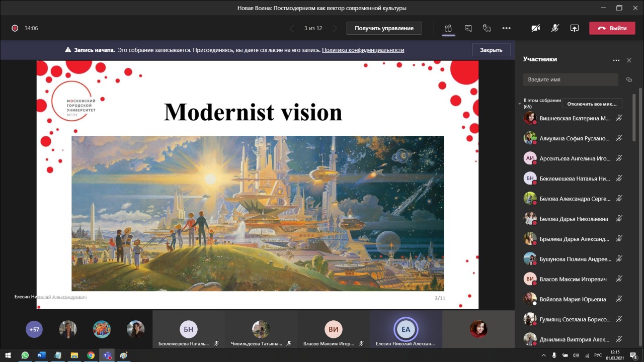
Task: Collapse the "В этом собрании" section
Action: coord(519,104)
